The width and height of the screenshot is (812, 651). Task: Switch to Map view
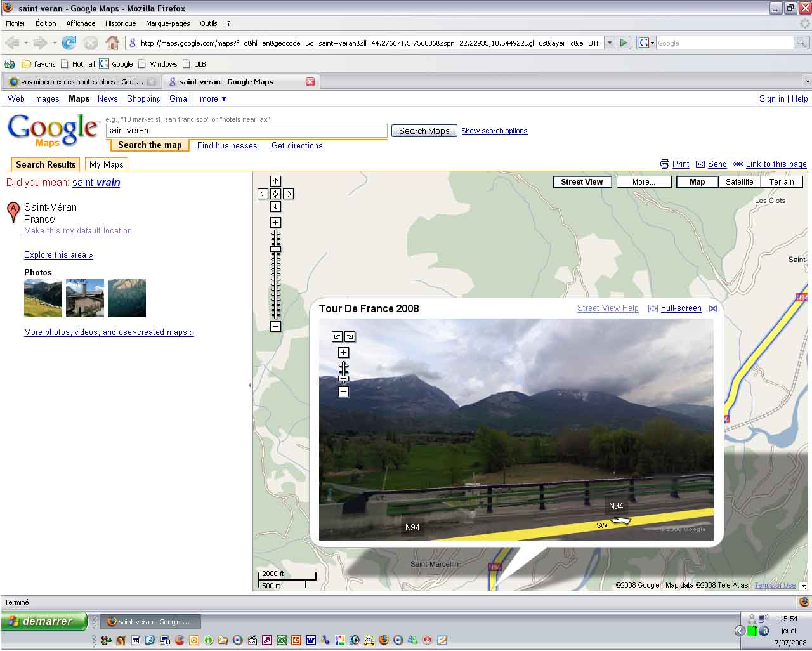(697, 182)
